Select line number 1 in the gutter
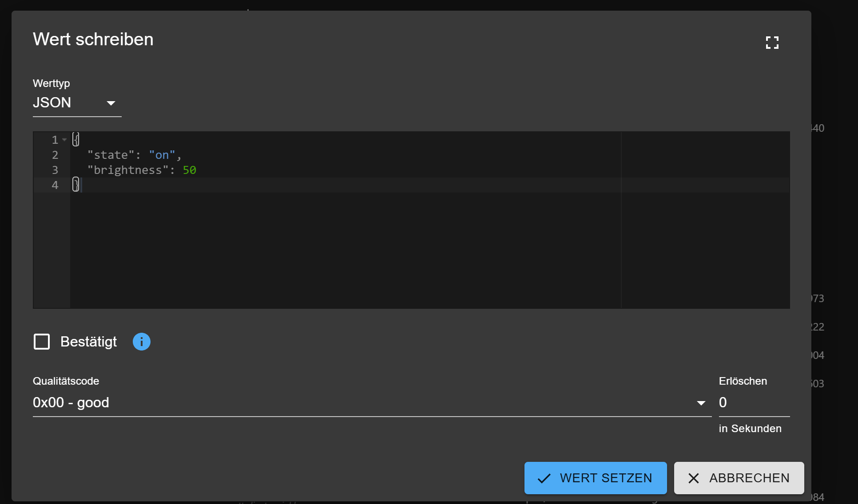Screen dimensions: 858x504 click(x=55, y=140)
